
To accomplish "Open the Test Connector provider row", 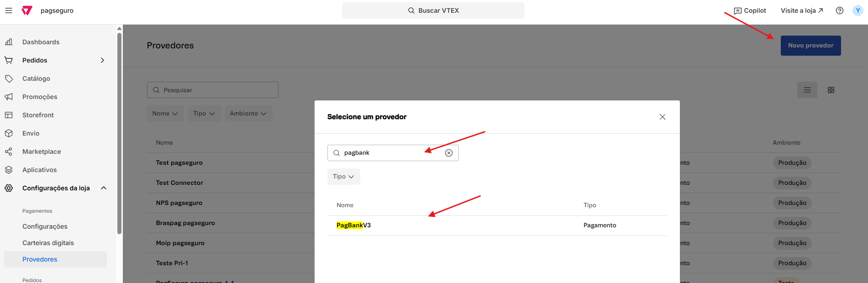I will [x=179, y=183].
